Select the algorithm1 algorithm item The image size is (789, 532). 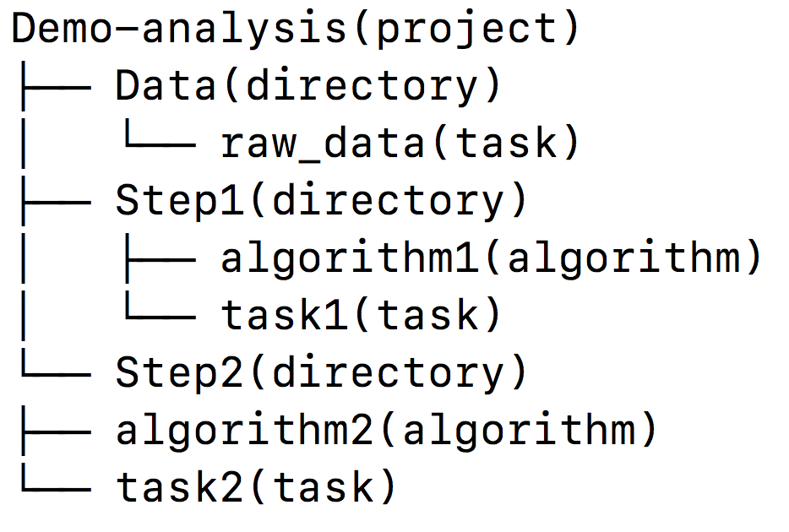(351, 258)
